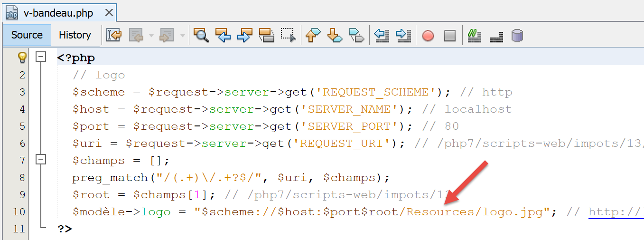Click the lightbulb hint on line 1

coord(22,58)
